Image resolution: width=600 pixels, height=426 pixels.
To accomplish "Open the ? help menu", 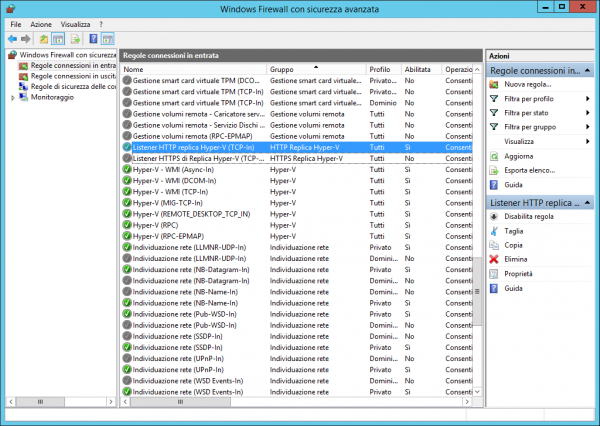I will tap(101, 24).
